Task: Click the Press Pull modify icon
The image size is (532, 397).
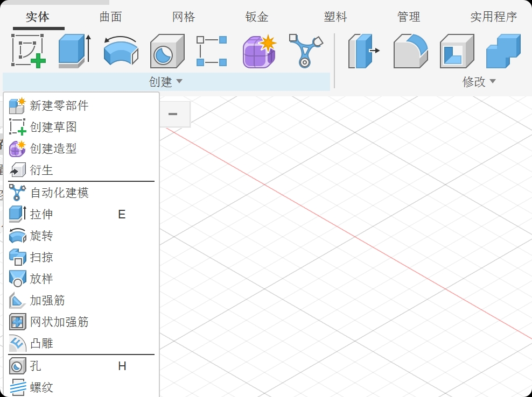Action: pos(364,51)
